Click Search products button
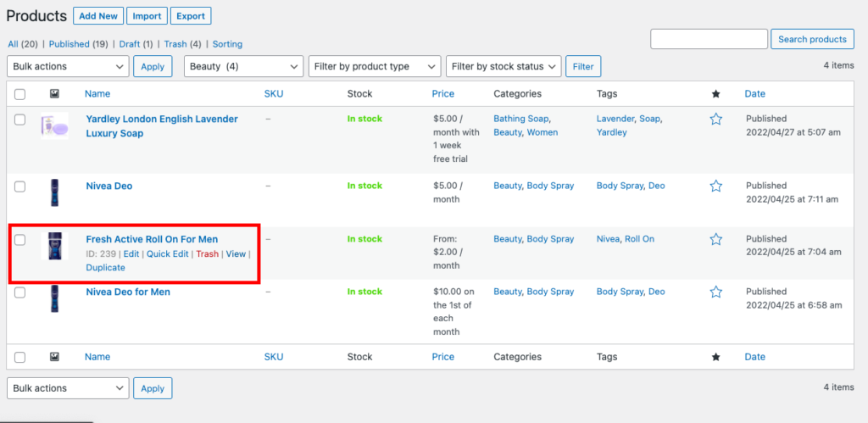Viewport: 868px width, 423px height. point(812,39)
